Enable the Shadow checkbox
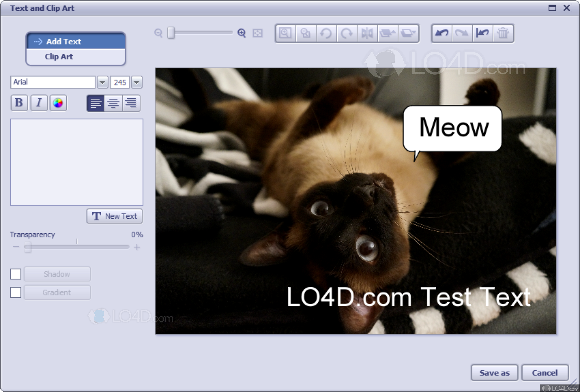This screenshot has width=580, height=392. pyautogui.click(x=16, y=274)
